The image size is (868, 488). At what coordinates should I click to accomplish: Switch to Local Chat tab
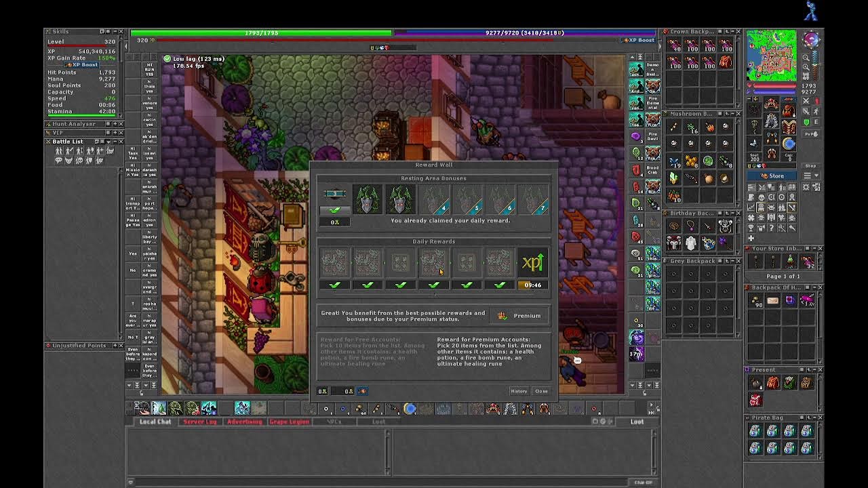[155, 422]
